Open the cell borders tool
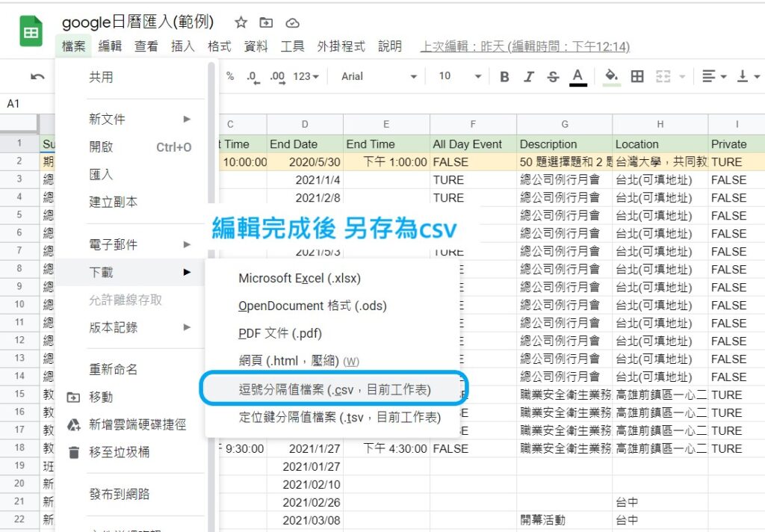The height and width of the screenshot is (532, 765). coord(637,76)
